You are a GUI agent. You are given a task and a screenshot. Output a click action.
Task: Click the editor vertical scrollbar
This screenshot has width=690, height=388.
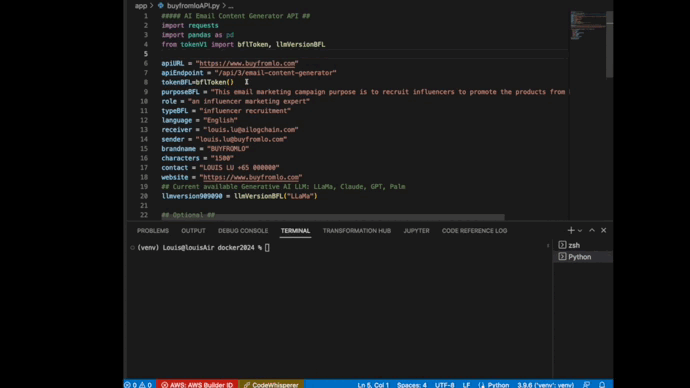tap(609, 44)
